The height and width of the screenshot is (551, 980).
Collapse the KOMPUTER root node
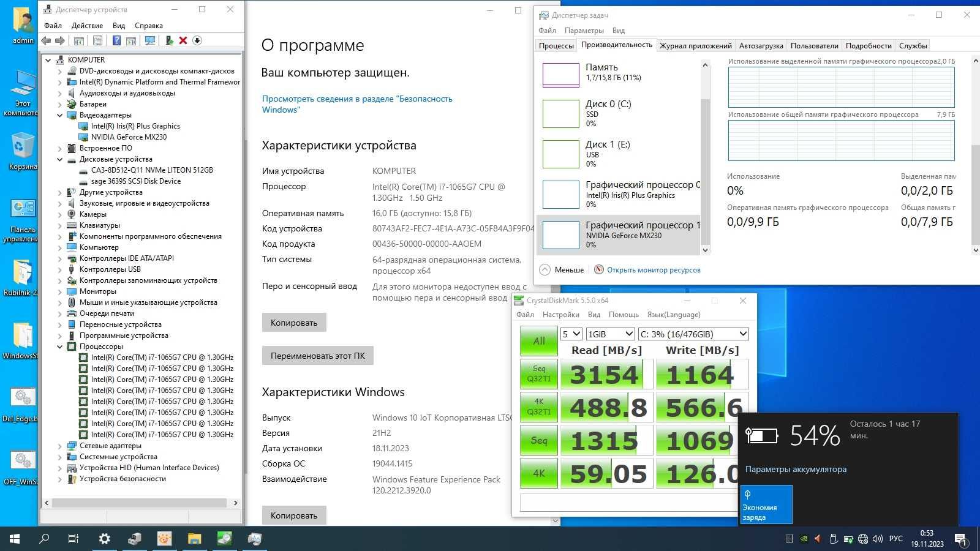(x=48, y=60)
